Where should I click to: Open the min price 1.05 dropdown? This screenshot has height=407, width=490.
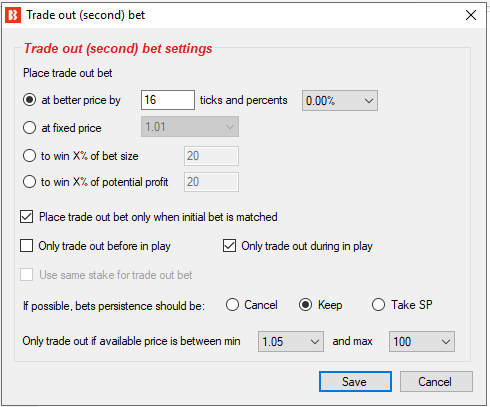(x=291, y=341)
